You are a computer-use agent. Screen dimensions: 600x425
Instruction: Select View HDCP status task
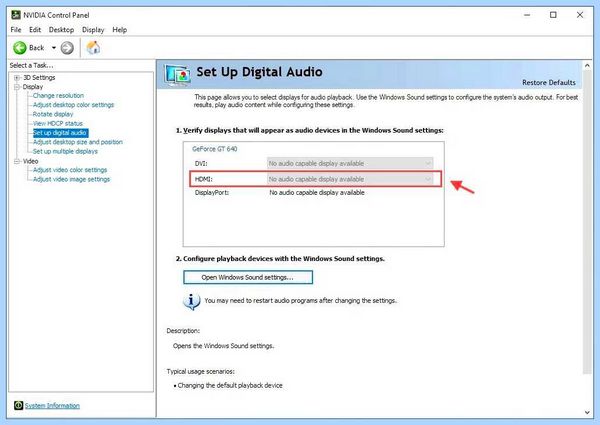[x=58, y=123]
